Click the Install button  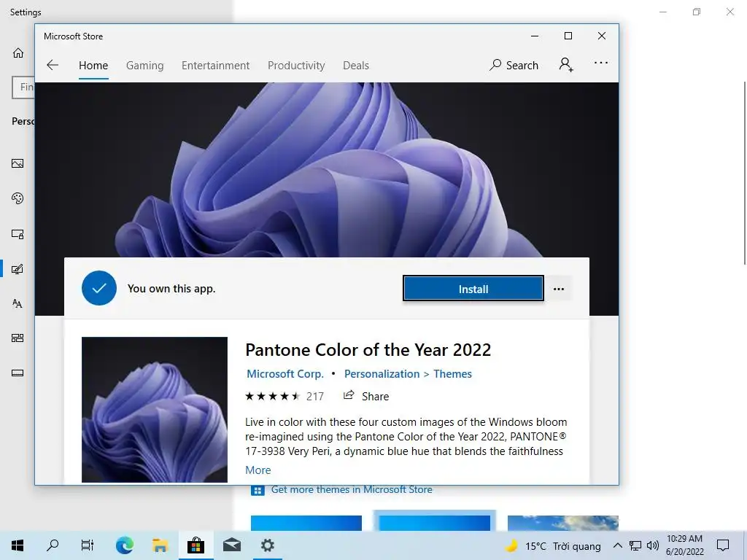473,289
